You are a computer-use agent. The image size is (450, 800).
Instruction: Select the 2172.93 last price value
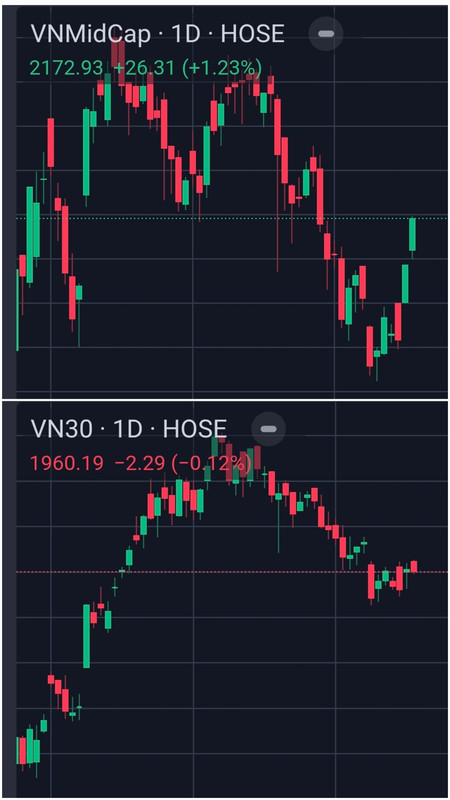click(66, 67)
